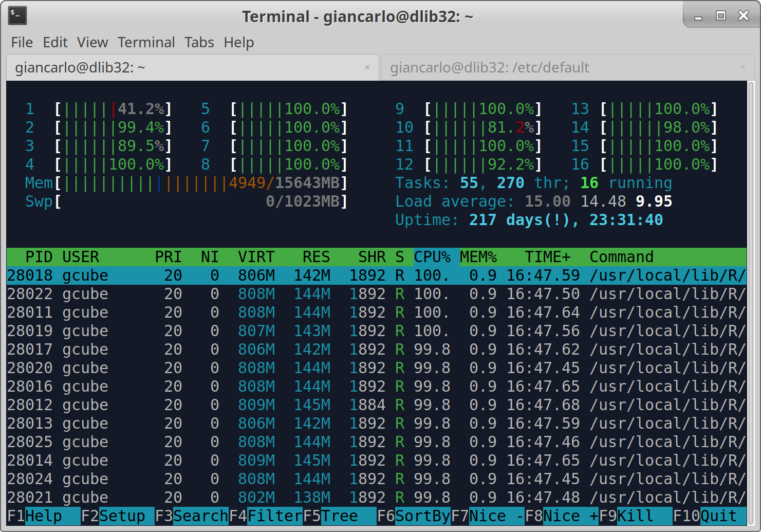Open F6 SortBy options
Viewport: 761px width, 532px height.
[x=413, y=516]
